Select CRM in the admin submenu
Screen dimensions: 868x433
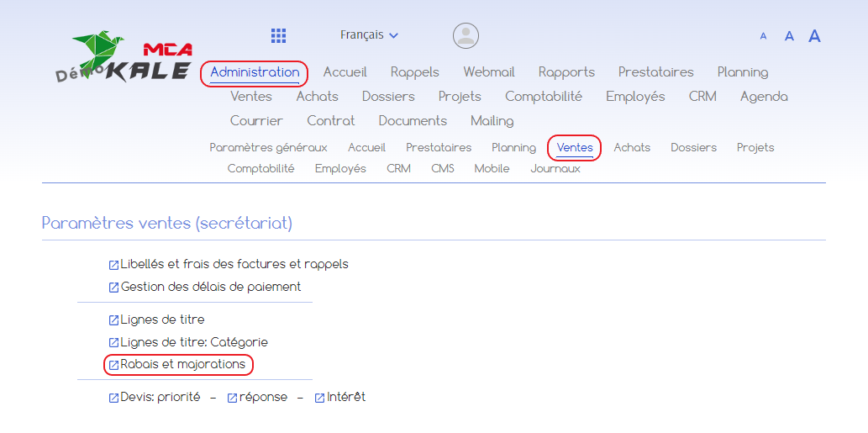point(398,169)
